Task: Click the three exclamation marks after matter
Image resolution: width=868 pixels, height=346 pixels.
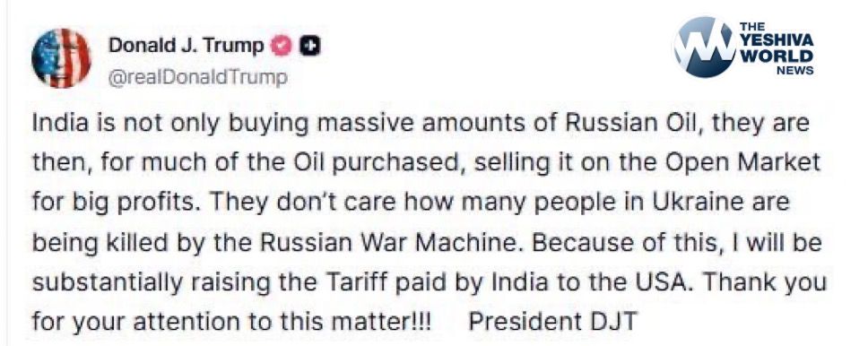Action: 421,322
